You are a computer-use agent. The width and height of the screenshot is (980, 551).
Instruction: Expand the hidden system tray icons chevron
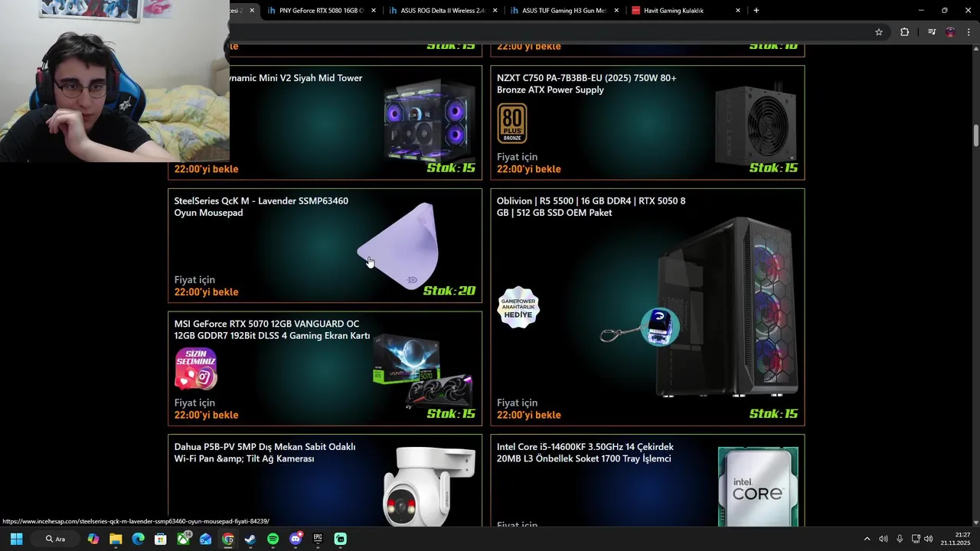pyautogui.click(x=867, y=539)
